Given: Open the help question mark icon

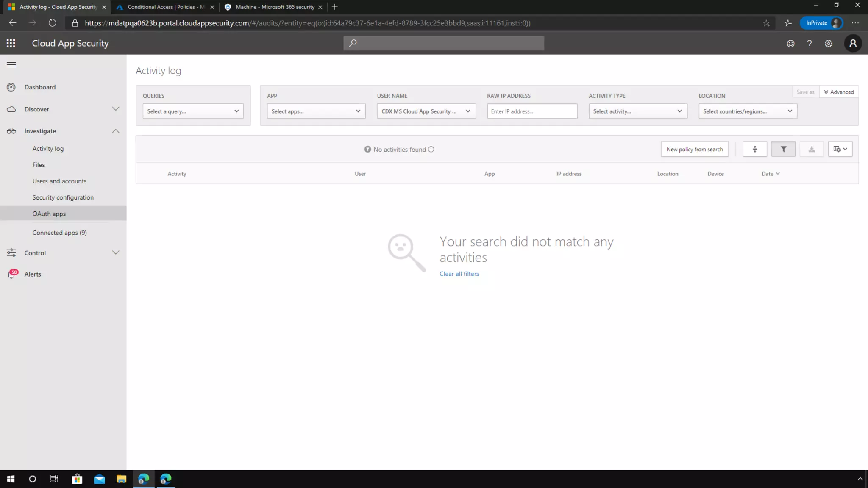Looking at the screenshot, I should (809, 43).
